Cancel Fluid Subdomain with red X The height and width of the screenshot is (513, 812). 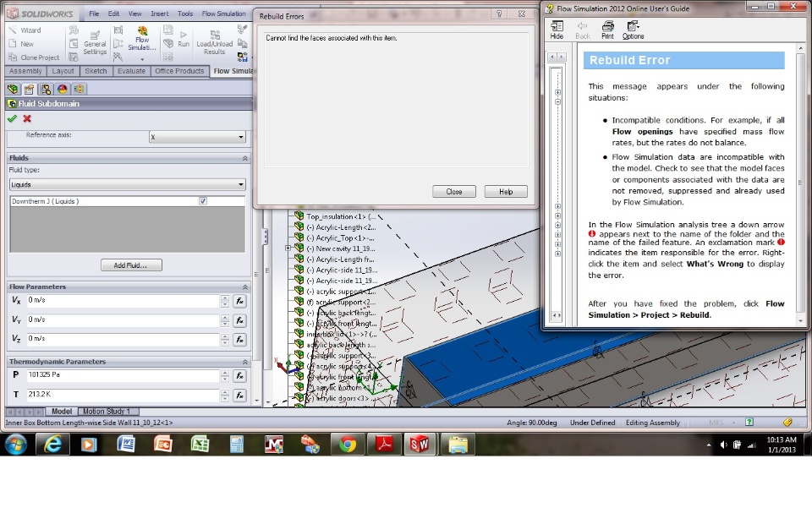(x=27, y=118)
